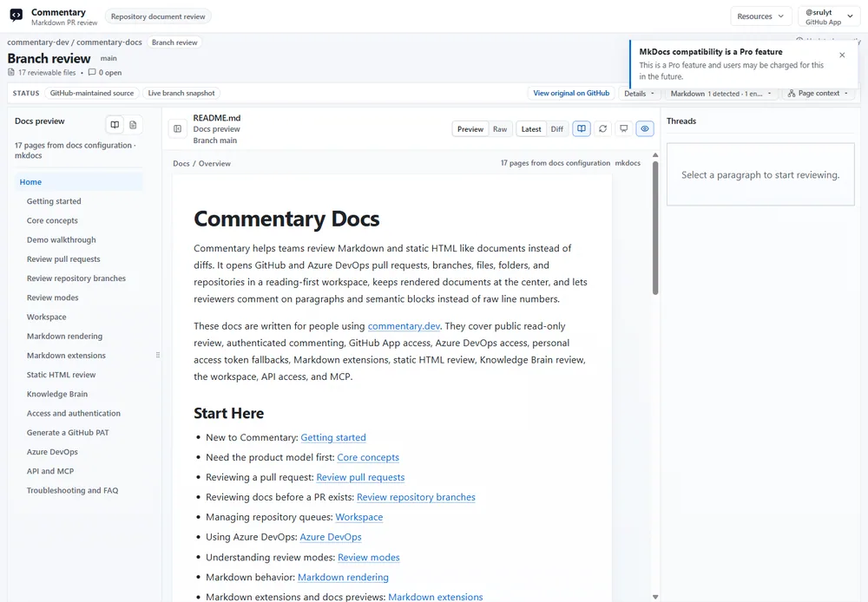Open Core concepts in sidebar navigation

point(52,221)
